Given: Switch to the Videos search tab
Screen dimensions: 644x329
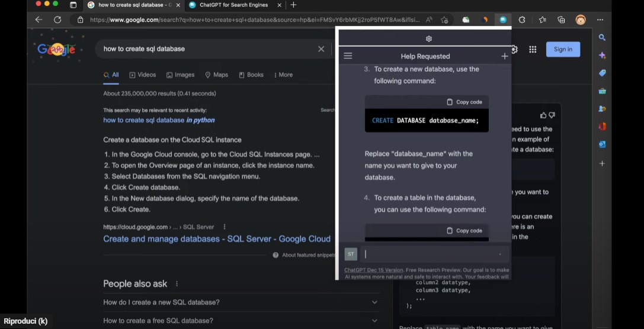Looking at the screenshot, I should point(143,75).
